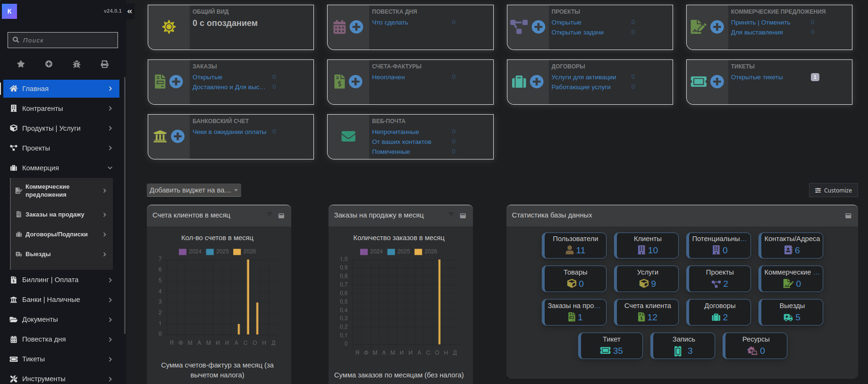Collapse the sidebar with double-arrow icon
This screenshot has height=384, width=868.
(130, 11)
